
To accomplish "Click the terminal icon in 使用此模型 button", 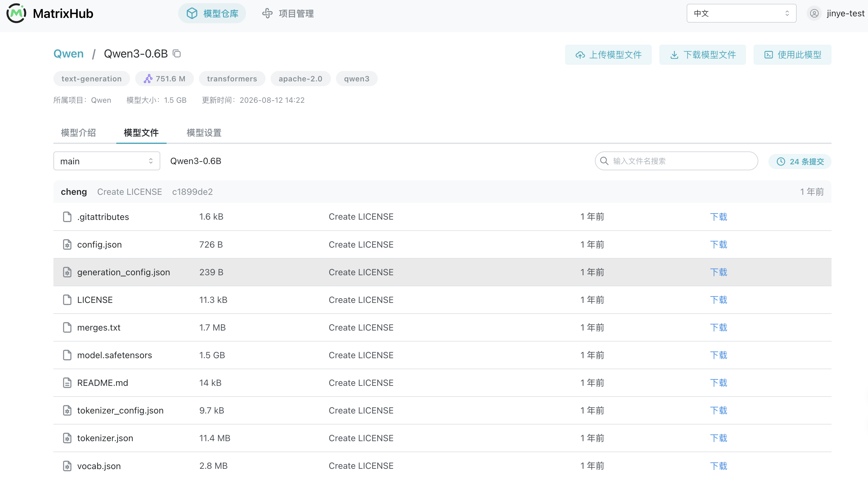I will (769, 55).
